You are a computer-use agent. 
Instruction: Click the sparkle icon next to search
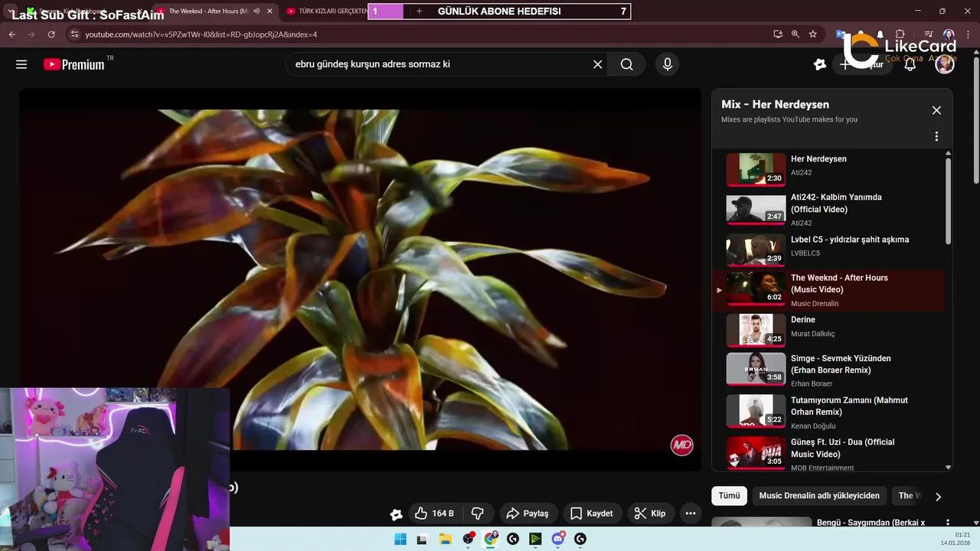(x=820, y=64)
